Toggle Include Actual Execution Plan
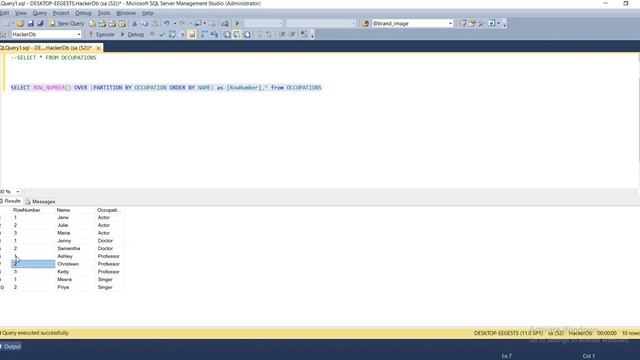Image resolution: width=640 pixels, height=360 pixels. tap(204, 34)
